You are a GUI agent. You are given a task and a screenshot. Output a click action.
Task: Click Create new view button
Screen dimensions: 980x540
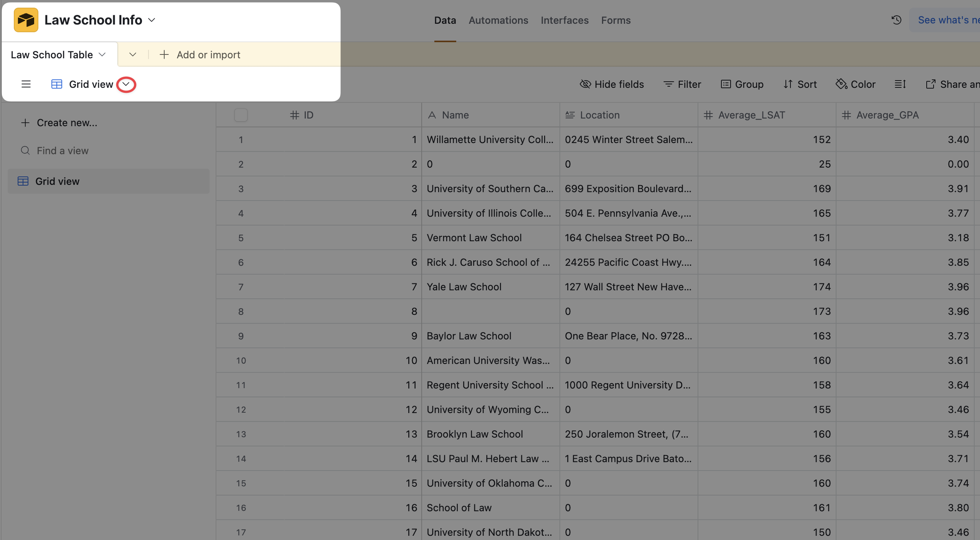(x=59, y=122)
